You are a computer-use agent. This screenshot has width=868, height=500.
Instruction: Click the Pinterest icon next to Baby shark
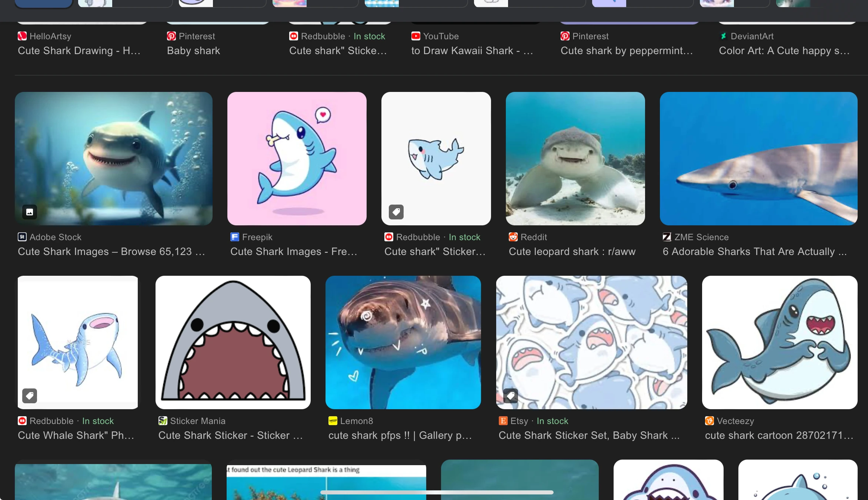pos(171,36)
